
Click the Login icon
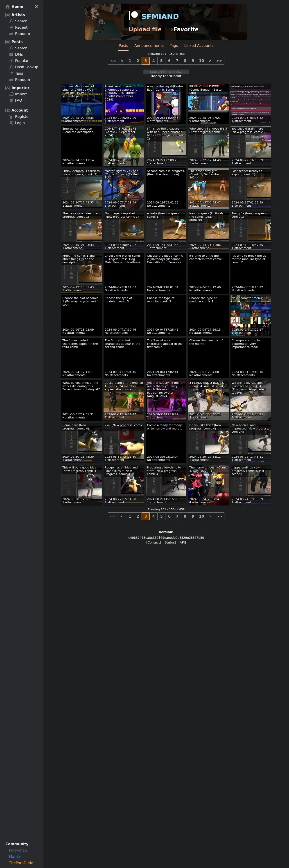pos(11,123)
